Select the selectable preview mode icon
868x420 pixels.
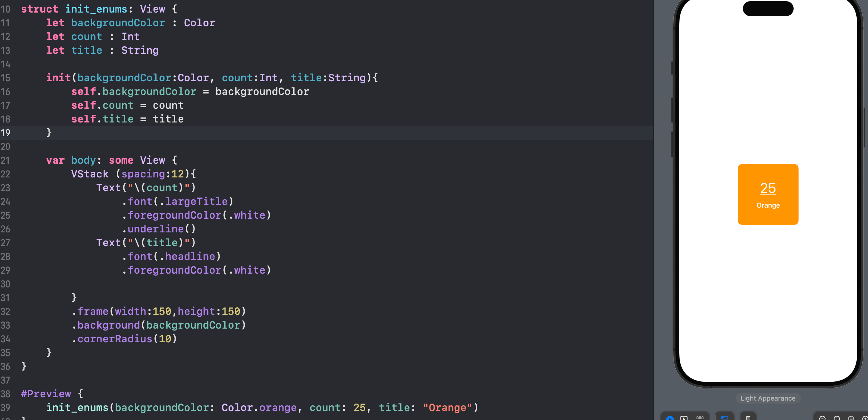(684, 418)
